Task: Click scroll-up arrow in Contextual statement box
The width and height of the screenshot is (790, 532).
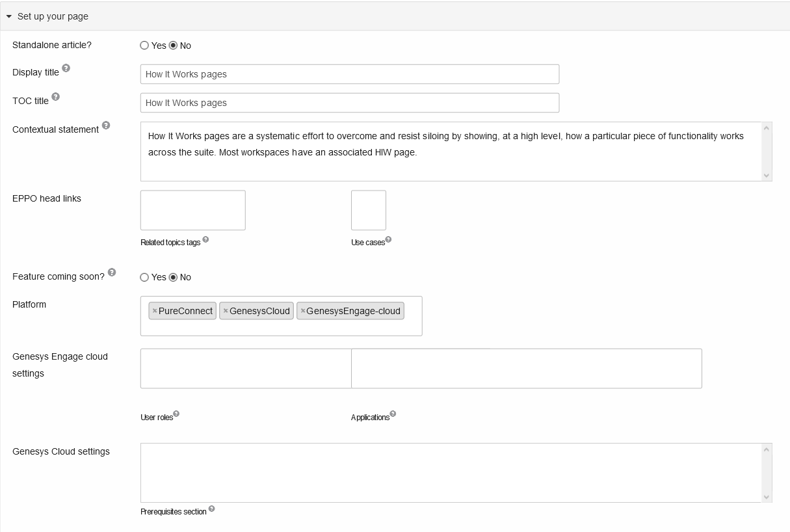Action: click(x=767, y=127)
